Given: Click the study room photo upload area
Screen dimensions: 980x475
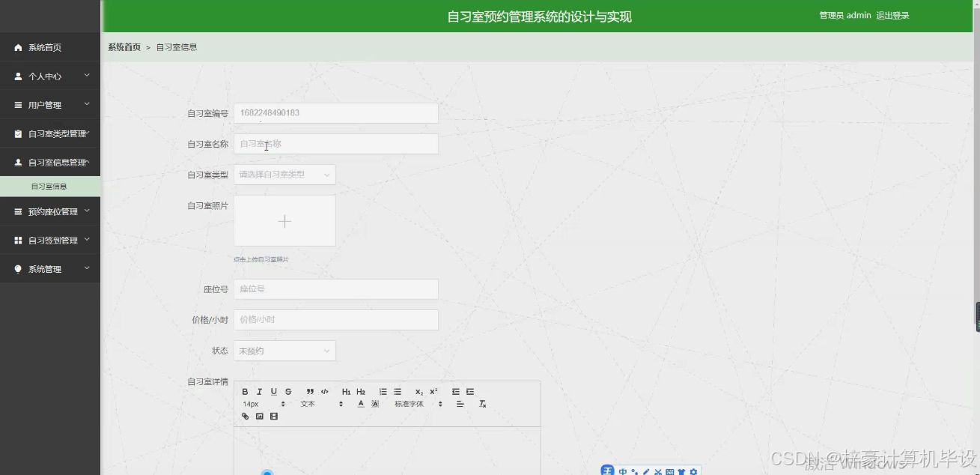Looking at the screenshot, I should [284, 220].
